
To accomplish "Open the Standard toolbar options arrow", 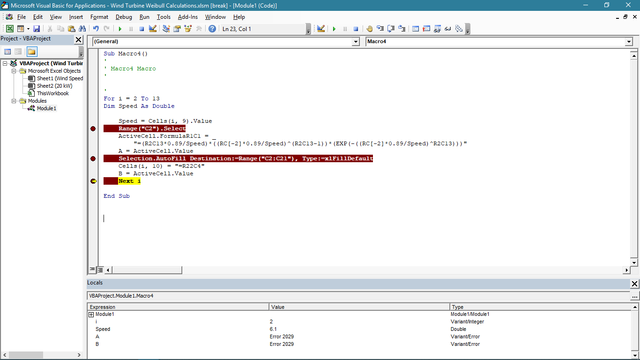I will click(x=308, y=29).
